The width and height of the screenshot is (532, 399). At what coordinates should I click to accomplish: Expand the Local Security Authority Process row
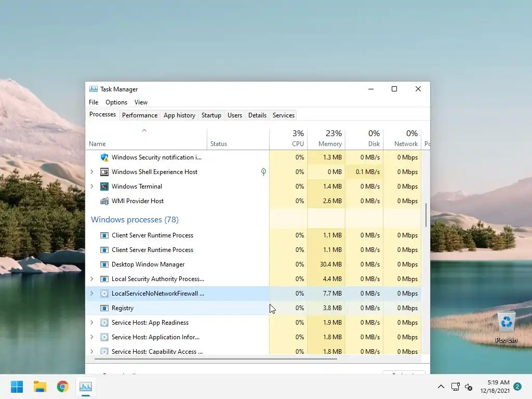tap(91, 279)
